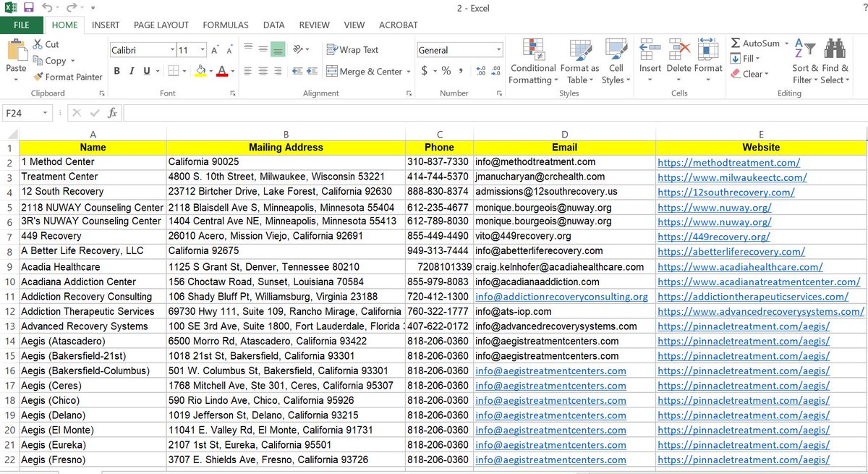Switch to the FORMULAS ribbon tab
The image size is (868, 474).
pyautogui.click(x=225, y=25)
